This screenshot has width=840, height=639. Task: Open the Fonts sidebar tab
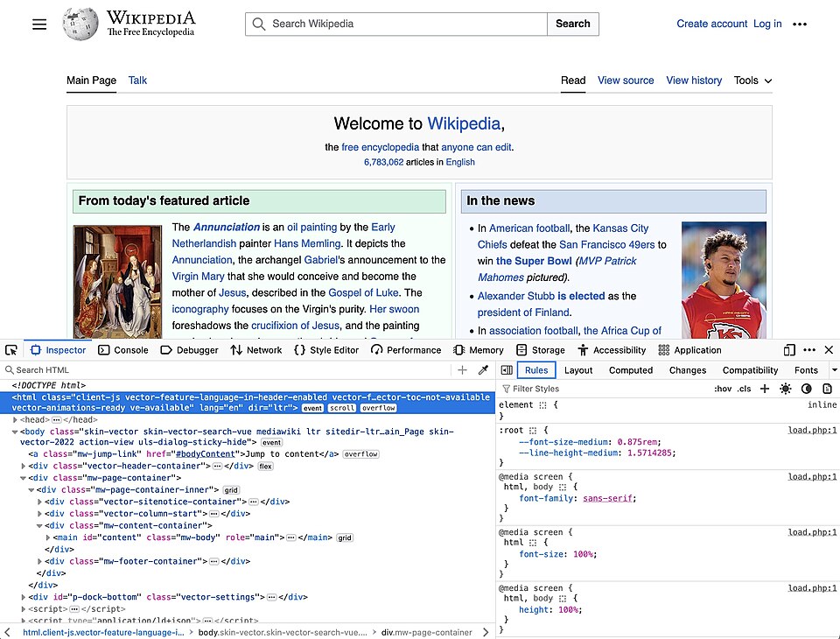tap(806, 370)
